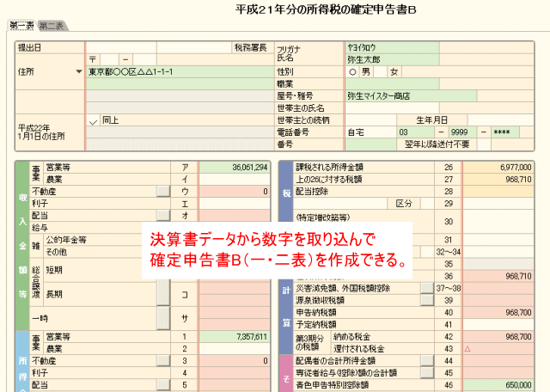Click row 36 value 968,710
This screenshot has height=392, width=550.
[498, 276]
